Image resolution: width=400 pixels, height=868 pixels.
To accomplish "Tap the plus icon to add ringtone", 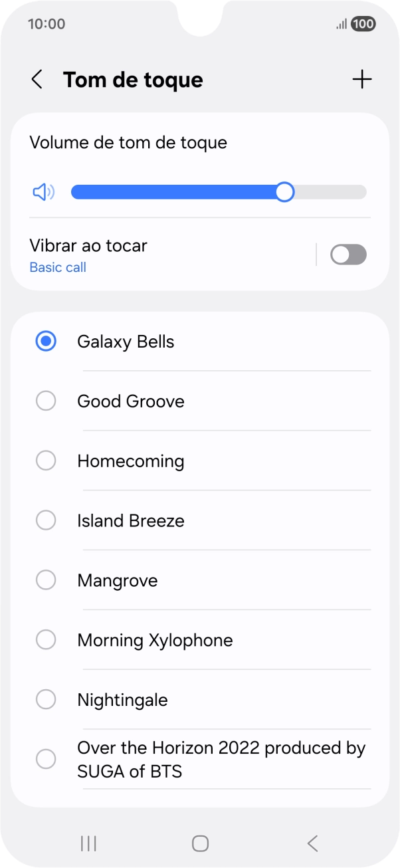I will (x=362, y=80).
